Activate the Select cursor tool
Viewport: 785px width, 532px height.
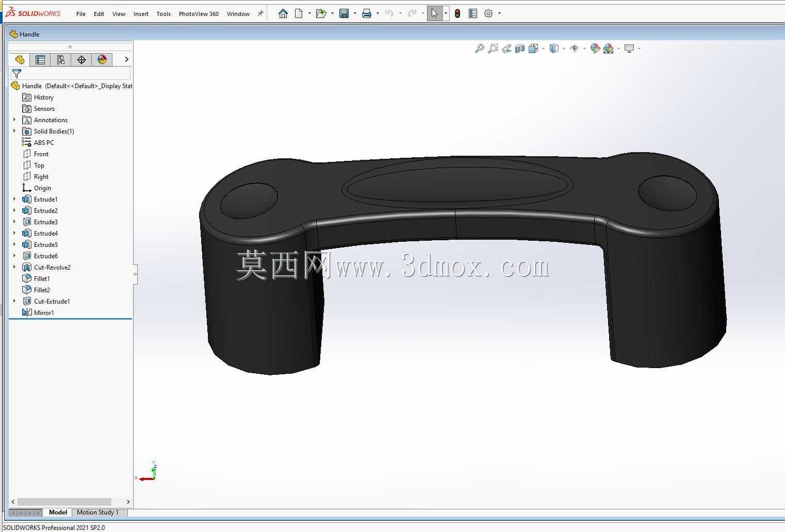pos(434,13)
